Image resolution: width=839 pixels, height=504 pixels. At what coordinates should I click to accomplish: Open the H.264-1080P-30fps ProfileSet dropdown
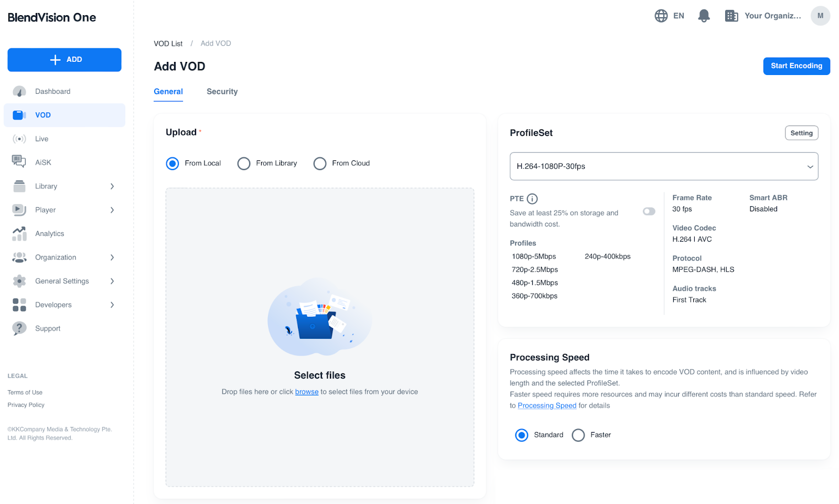663,166
